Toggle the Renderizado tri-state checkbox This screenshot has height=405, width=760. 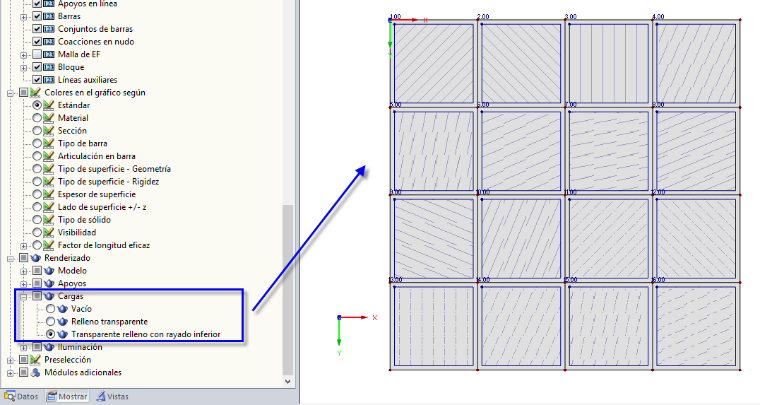pos(23,258)
